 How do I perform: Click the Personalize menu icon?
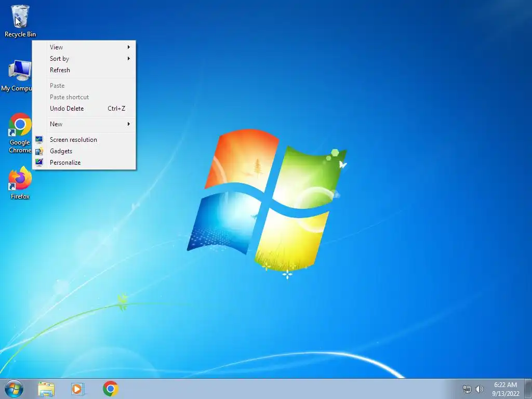[39, 163]
